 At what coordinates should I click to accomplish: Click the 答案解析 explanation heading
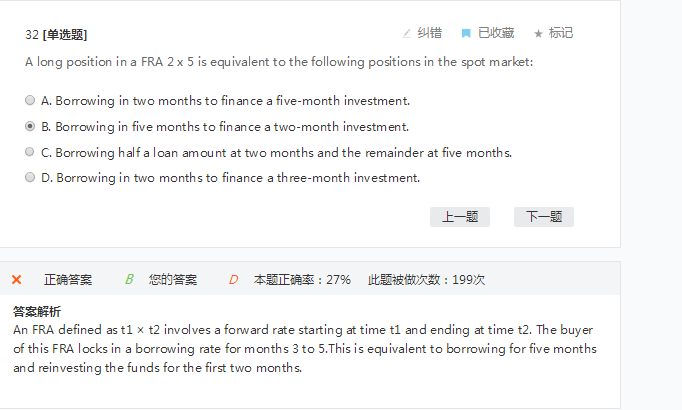tap(37, 311)
